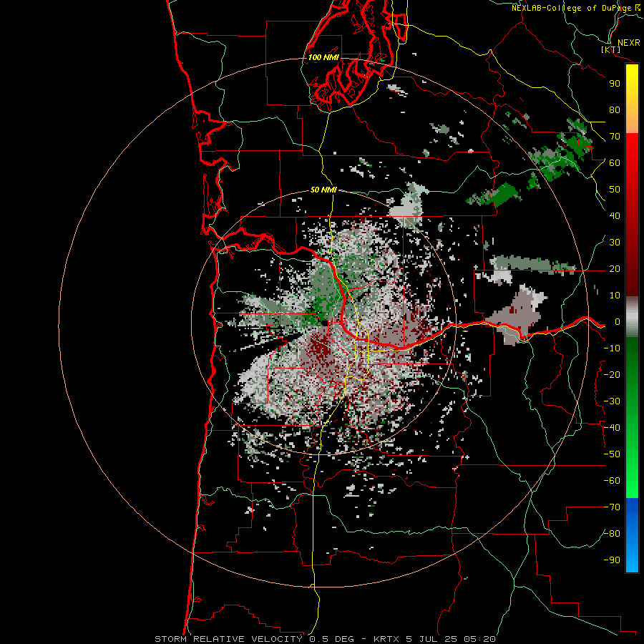Select the "-60" value on the velocity scale

(x=612, y=481)
